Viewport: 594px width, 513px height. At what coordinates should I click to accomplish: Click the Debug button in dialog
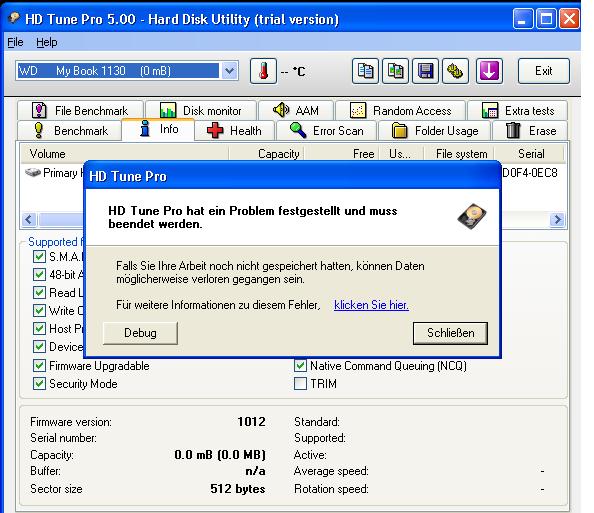click(140, 333)
